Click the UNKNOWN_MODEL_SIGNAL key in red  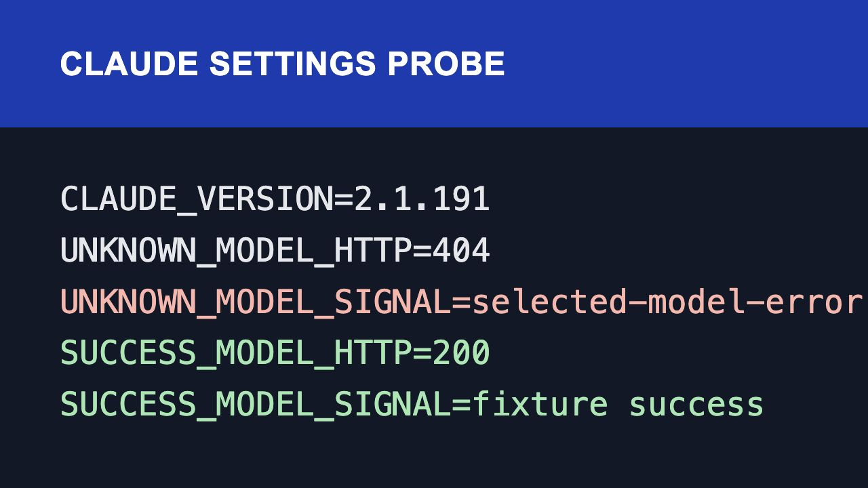(x=256, y=302)
